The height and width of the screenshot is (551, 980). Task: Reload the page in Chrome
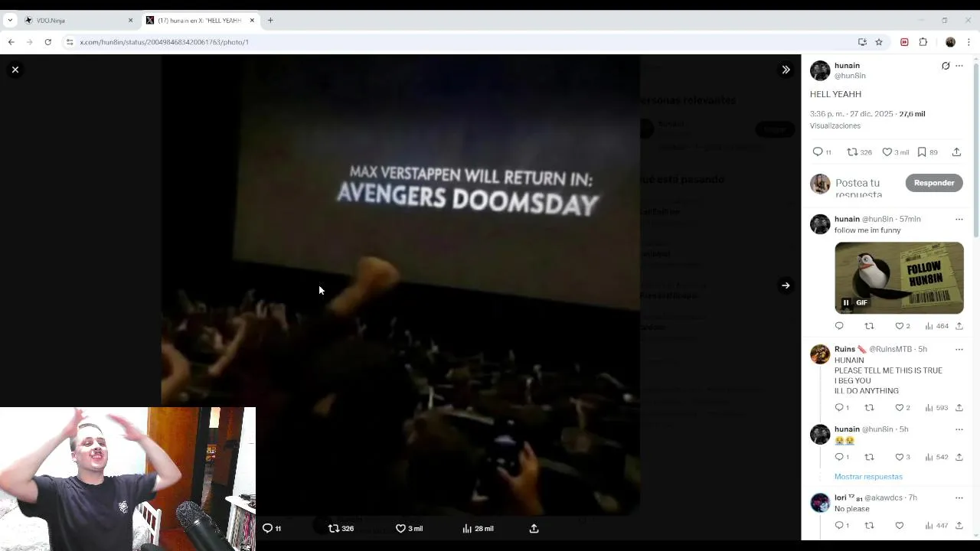(x=47, y=42)
